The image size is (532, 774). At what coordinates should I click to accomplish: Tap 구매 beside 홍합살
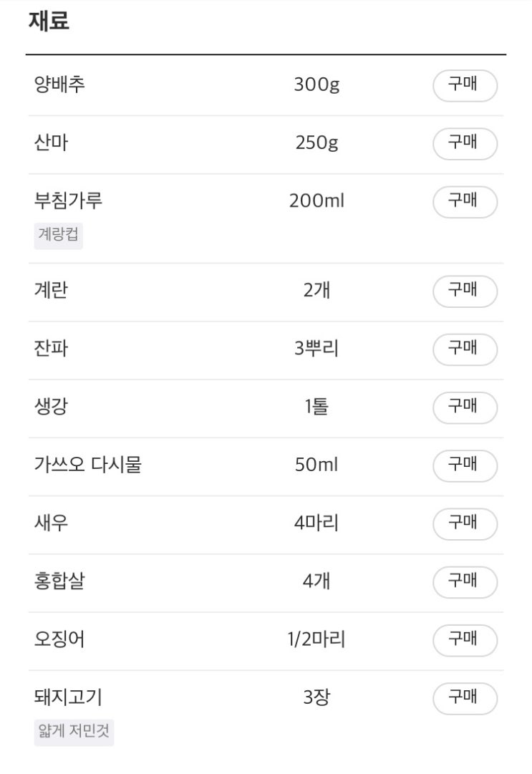coord(465,583)
